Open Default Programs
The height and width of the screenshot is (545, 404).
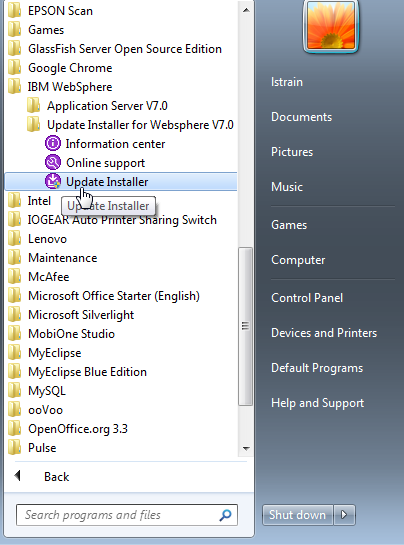[x=317, y=368]
